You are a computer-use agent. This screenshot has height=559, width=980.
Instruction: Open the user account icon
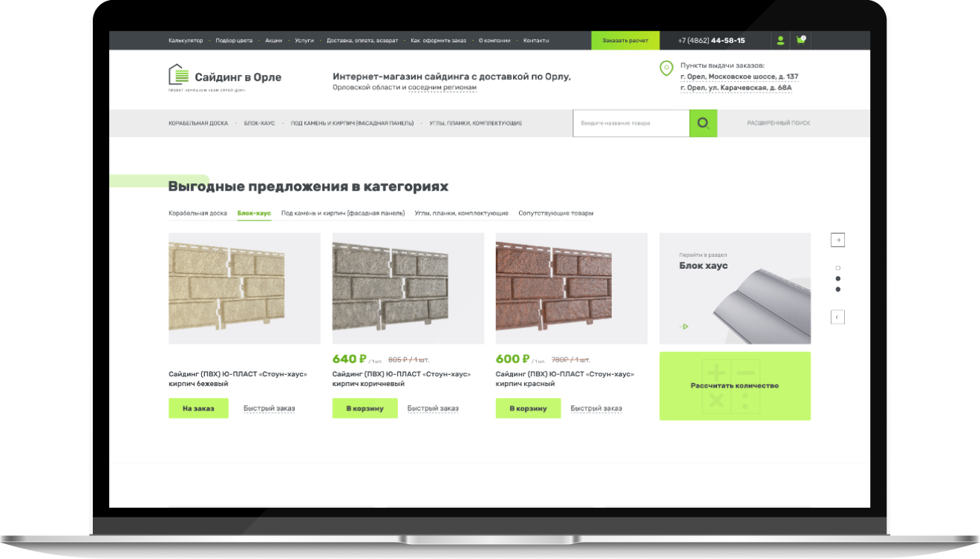pyautogui.click(x=780, y=40)
